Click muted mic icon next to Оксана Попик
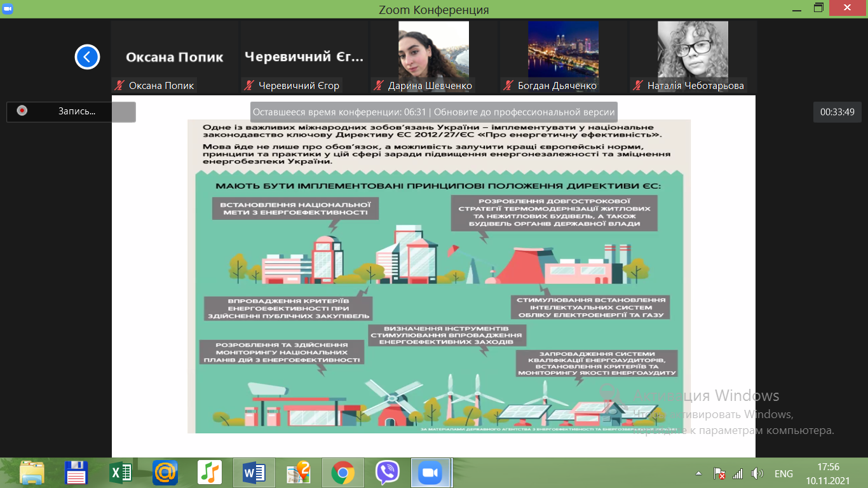 (119, 85)
